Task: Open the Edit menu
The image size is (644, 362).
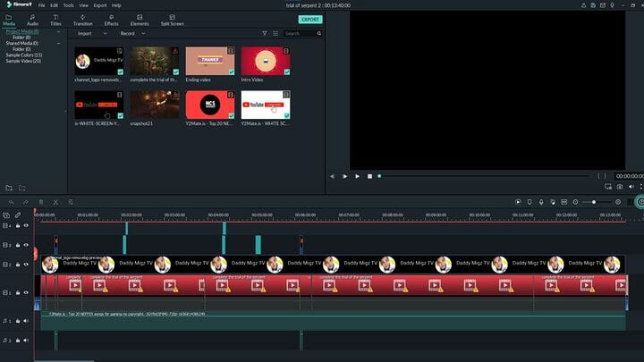Action: click(55, 5)
